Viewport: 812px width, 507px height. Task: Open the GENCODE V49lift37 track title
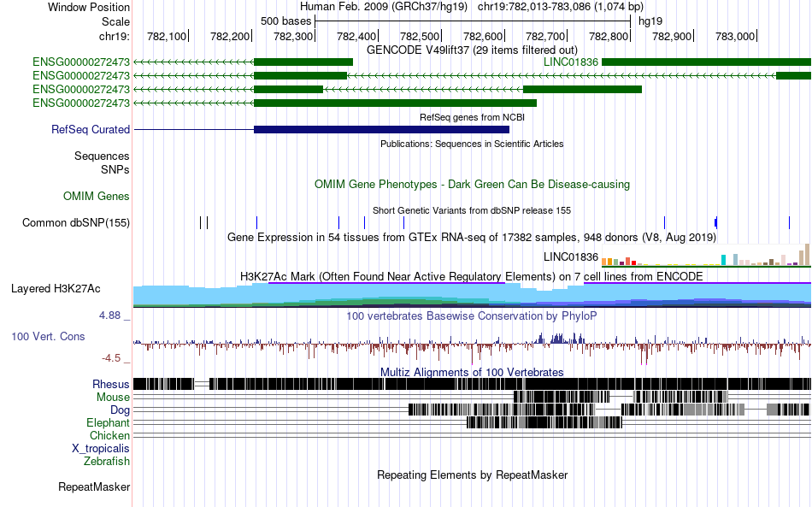coord(472,50)
